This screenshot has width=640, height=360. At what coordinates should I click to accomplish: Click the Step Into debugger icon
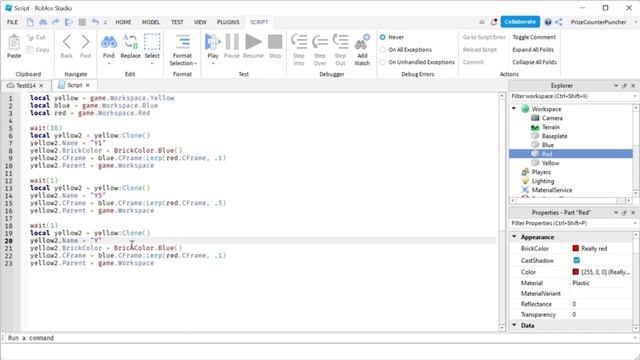coord(299,42)
